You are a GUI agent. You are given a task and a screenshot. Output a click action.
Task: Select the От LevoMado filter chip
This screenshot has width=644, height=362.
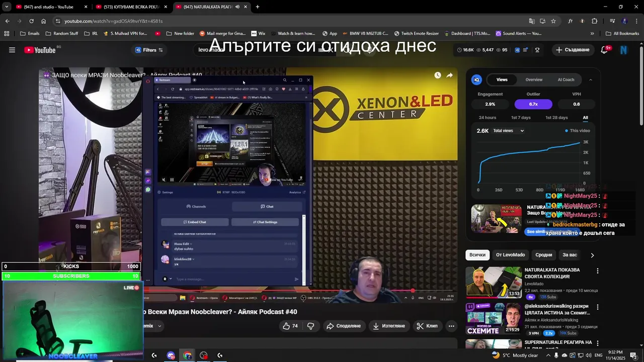pyautogui.click(x=510, y=255)
